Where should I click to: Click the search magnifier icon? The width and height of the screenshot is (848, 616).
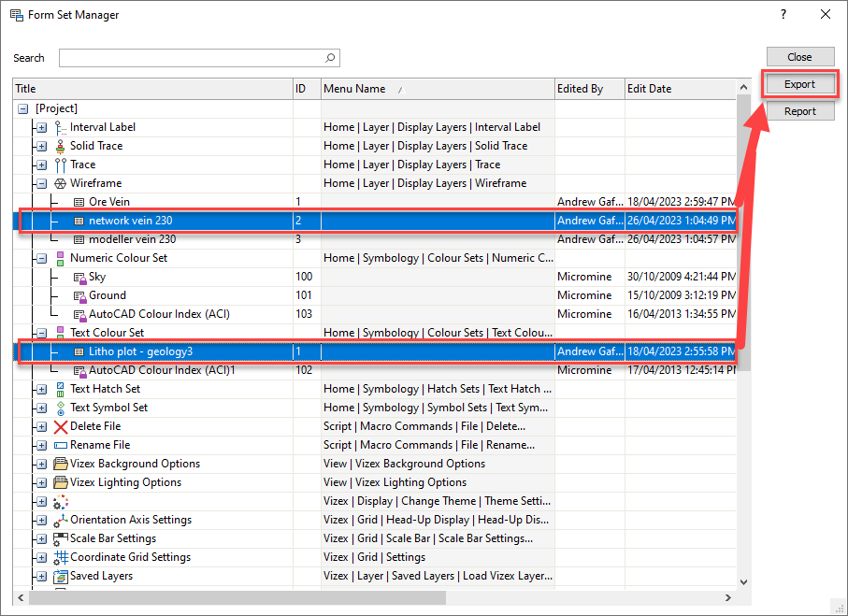coord(330,58)
